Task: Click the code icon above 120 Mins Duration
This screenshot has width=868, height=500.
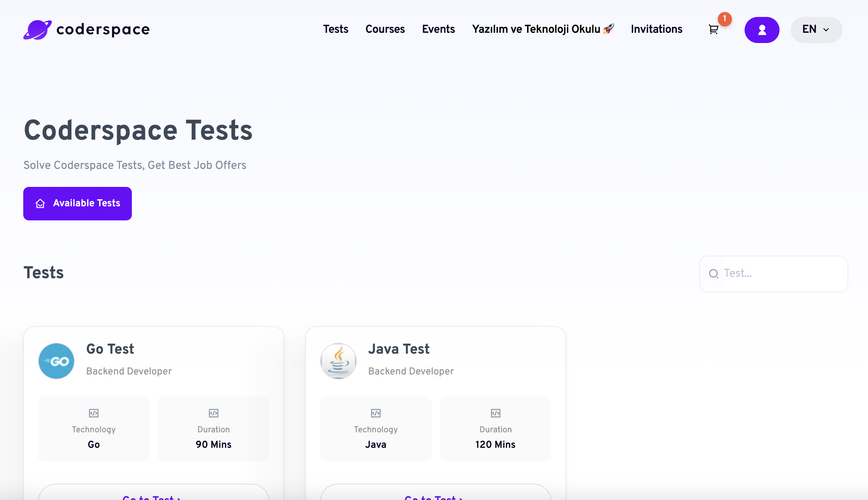Action: [496, 413]
